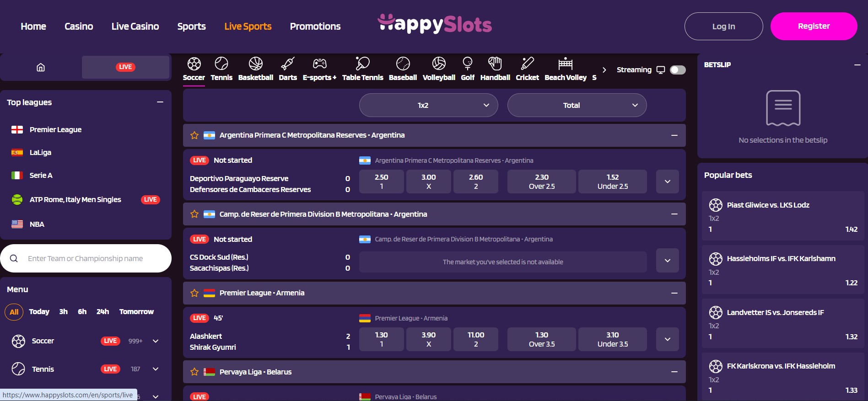Open the Sports nav item
Screen dimensions: 868x401
click(191, 27)
